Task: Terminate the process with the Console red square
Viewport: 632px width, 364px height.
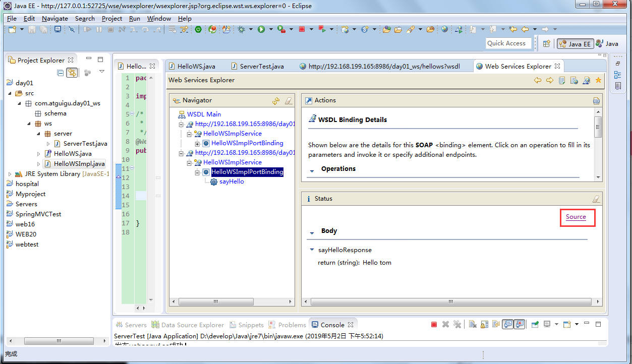Action: (x=434, y=325)
